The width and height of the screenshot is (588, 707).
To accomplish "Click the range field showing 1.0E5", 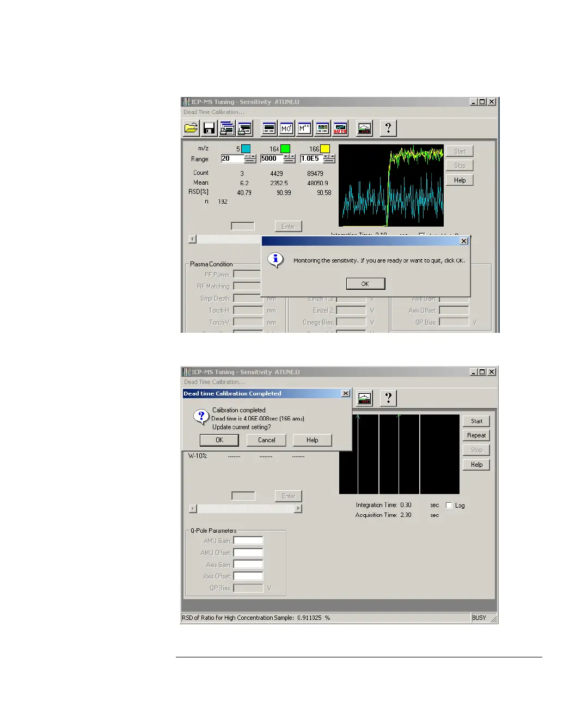I will coord(312,159).
